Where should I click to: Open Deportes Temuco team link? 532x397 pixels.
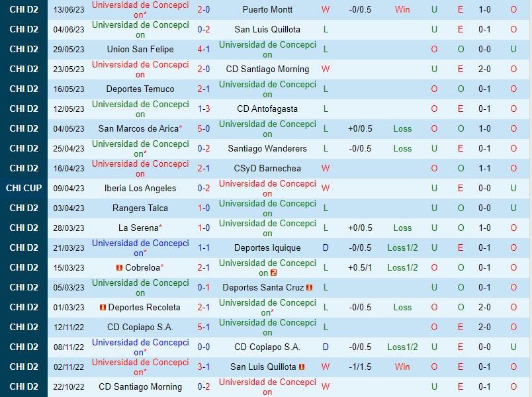point(140,89)
